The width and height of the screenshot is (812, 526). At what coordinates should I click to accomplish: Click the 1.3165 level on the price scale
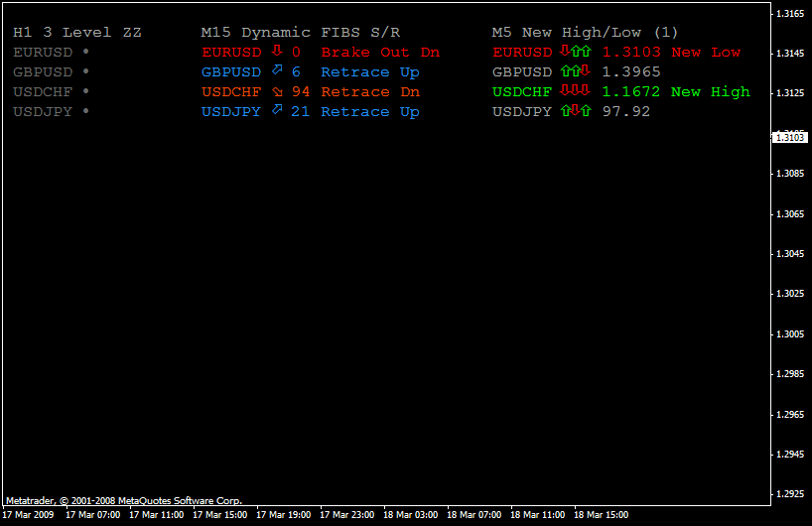pyautogui.click(x=790, y=14)
